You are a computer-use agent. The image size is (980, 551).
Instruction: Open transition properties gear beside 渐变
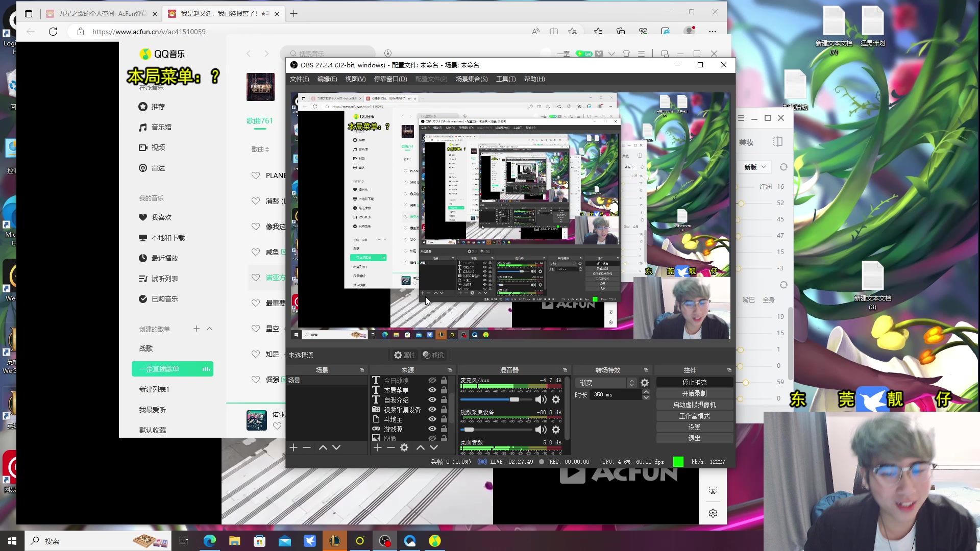tap(645, 383)
